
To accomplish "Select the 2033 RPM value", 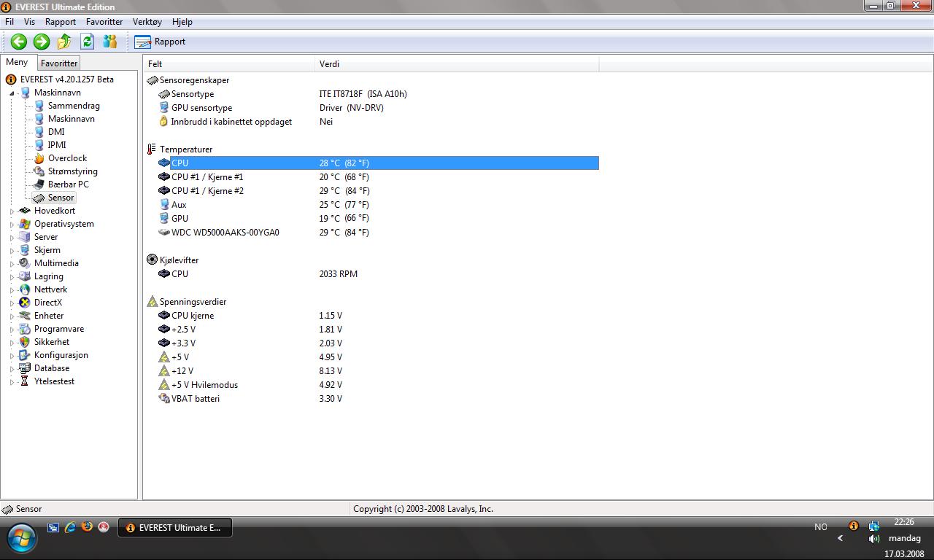I will 338,274.
